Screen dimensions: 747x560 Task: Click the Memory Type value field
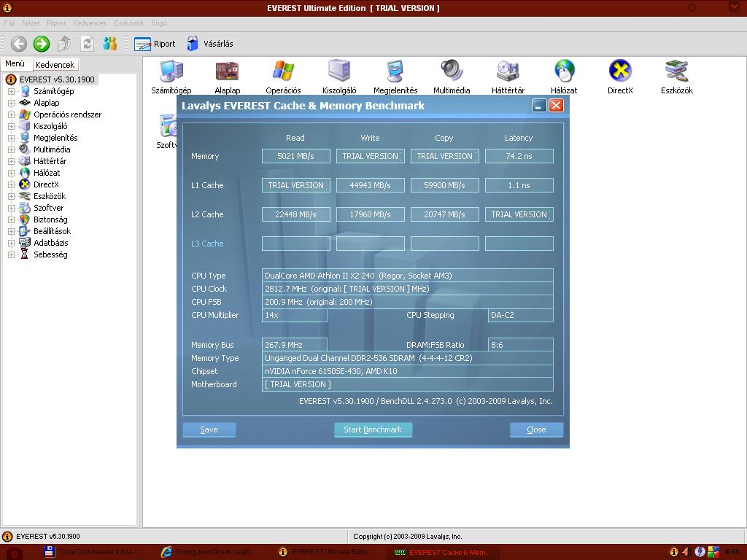(x=407, y=358)
